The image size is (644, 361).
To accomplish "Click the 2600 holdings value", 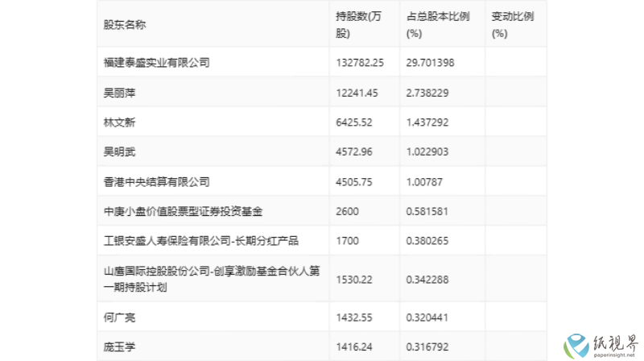I will (347, 211).
